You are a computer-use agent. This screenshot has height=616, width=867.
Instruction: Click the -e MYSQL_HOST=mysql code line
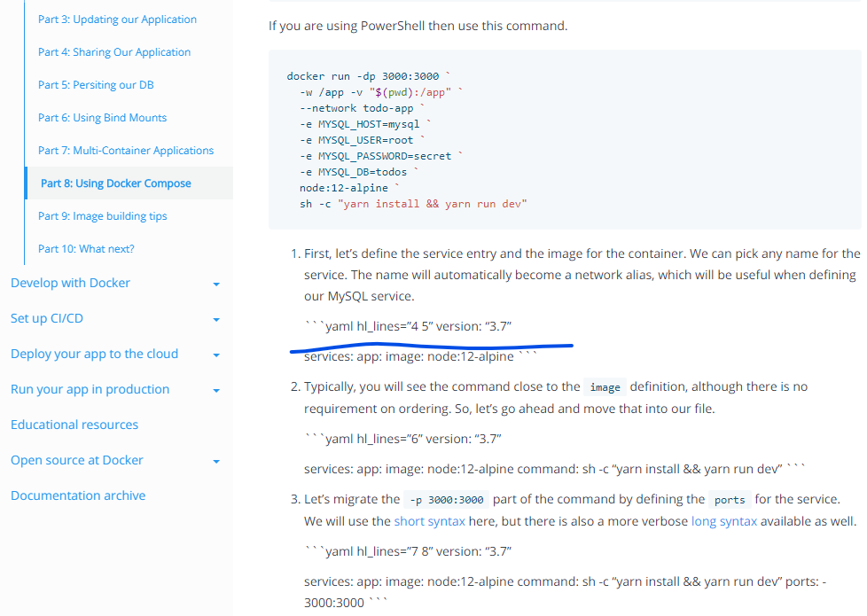click(365, 124)
